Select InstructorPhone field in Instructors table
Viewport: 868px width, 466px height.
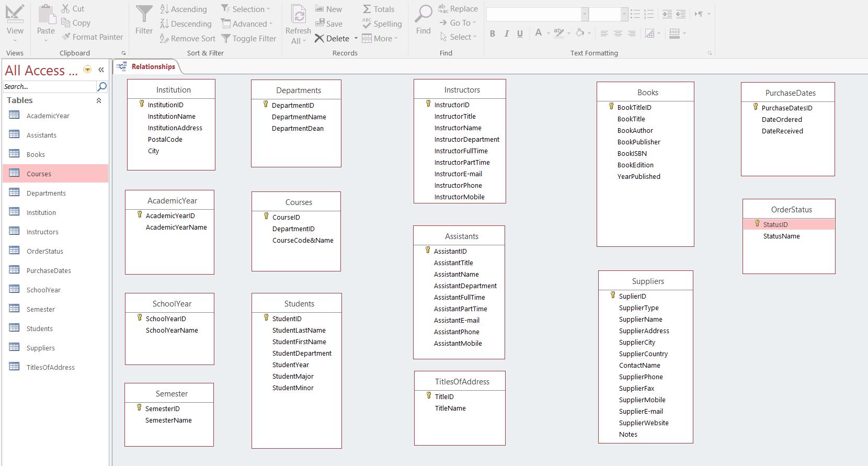(x=458, y=185)
